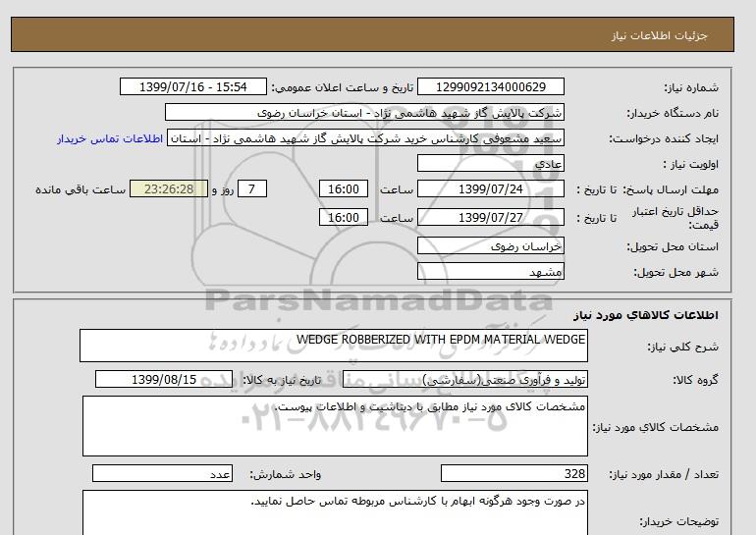The height and width of the screenshot is (535, 756).
Task: Select the استان محل تحویل field
Action: [x=491, y=245]
